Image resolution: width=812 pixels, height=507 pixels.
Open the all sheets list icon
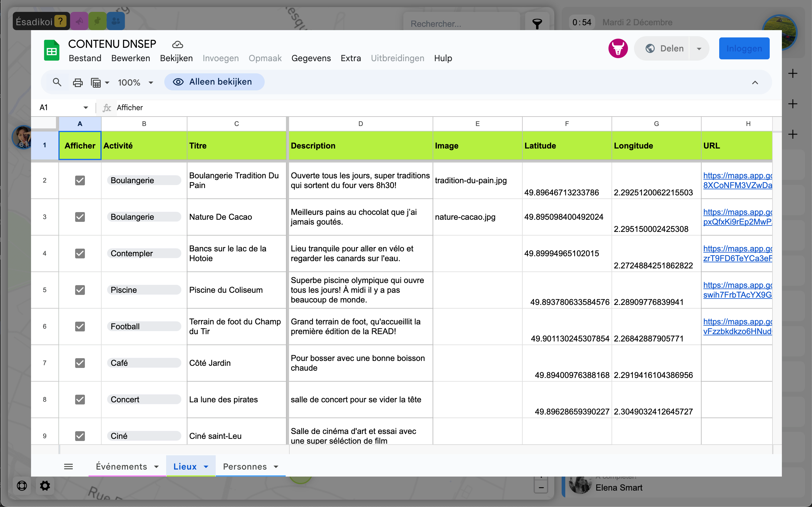tap(68, 467)
